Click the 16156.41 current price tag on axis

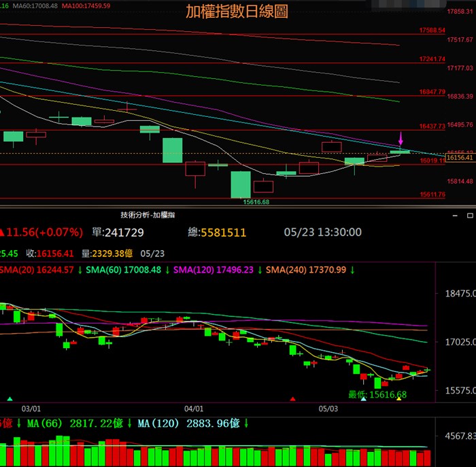coord(459,158)
